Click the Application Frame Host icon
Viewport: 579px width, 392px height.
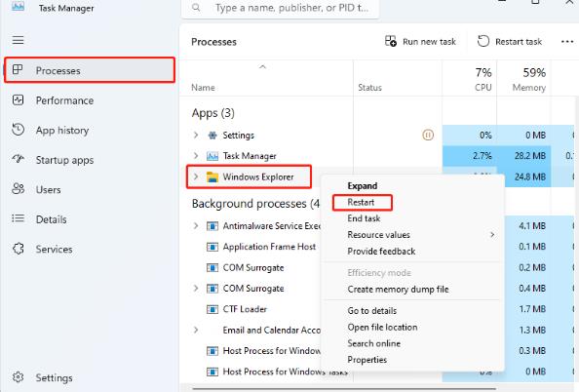pyautogui.click(x=212, y=247)
